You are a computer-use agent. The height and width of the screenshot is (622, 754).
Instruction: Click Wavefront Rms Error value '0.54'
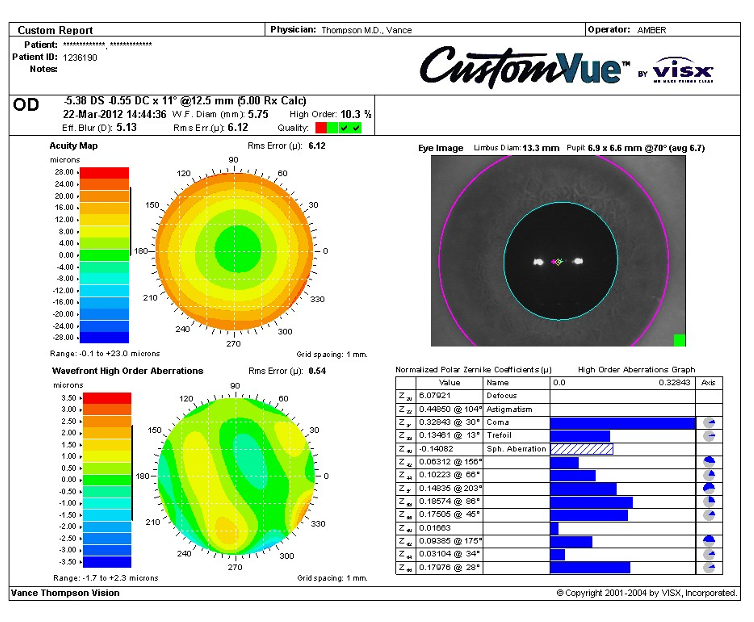[x=317, y=371]
